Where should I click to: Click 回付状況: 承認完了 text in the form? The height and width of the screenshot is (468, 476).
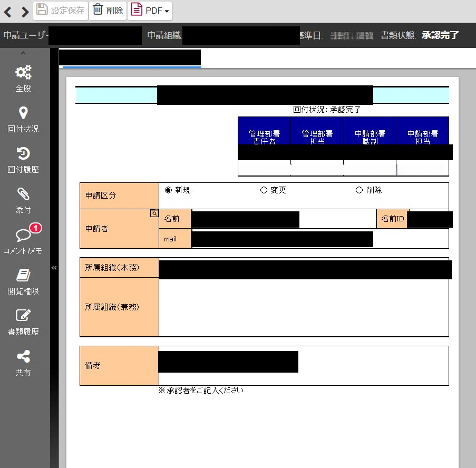click(327, 110)
